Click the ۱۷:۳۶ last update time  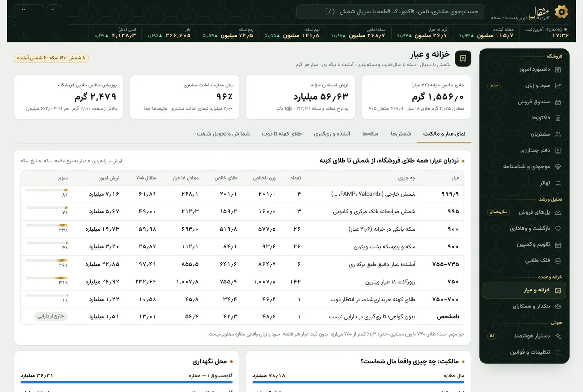(561, 35)
